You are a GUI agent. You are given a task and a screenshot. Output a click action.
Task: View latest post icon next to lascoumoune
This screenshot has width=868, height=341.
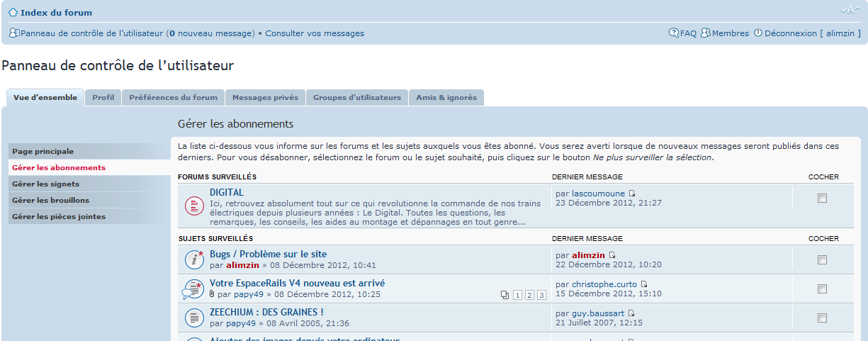coord(632,193)
